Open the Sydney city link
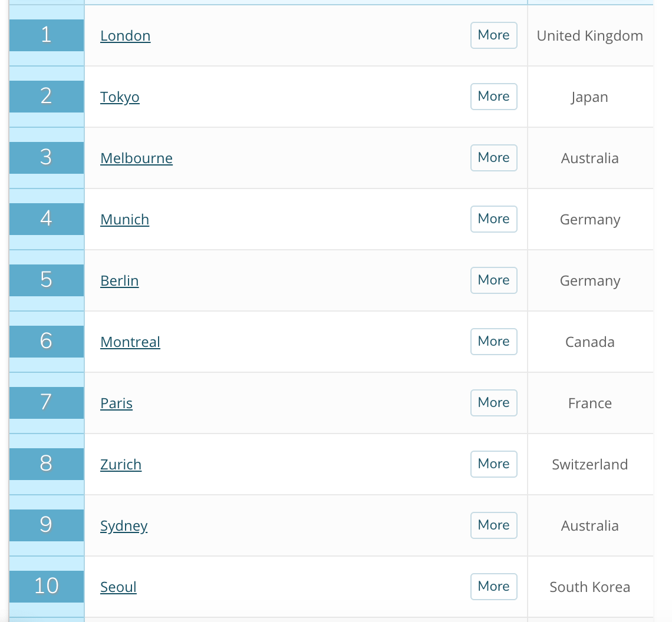The image size is (672, 622). tap(124, 526)
